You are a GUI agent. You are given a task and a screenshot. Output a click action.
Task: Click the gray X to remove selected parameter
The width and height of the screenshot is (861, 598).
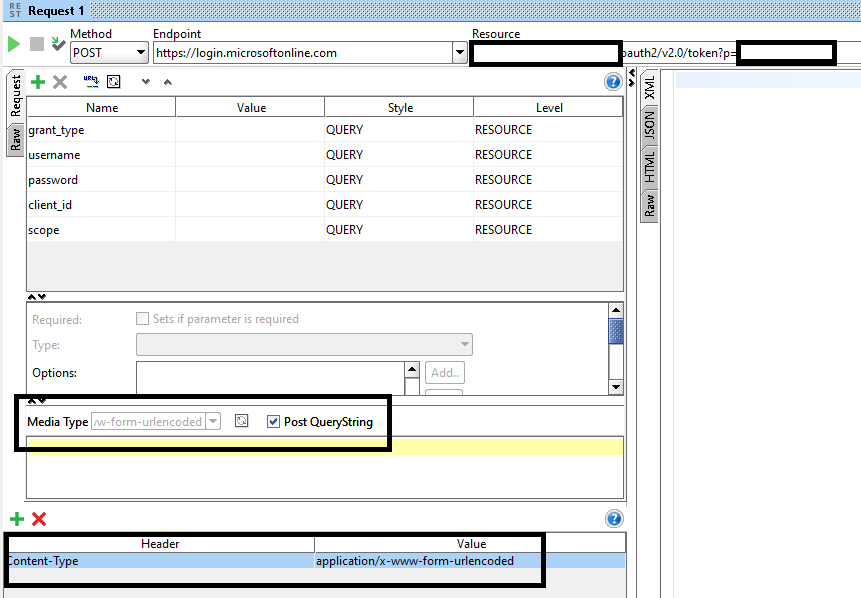[60, 82]
